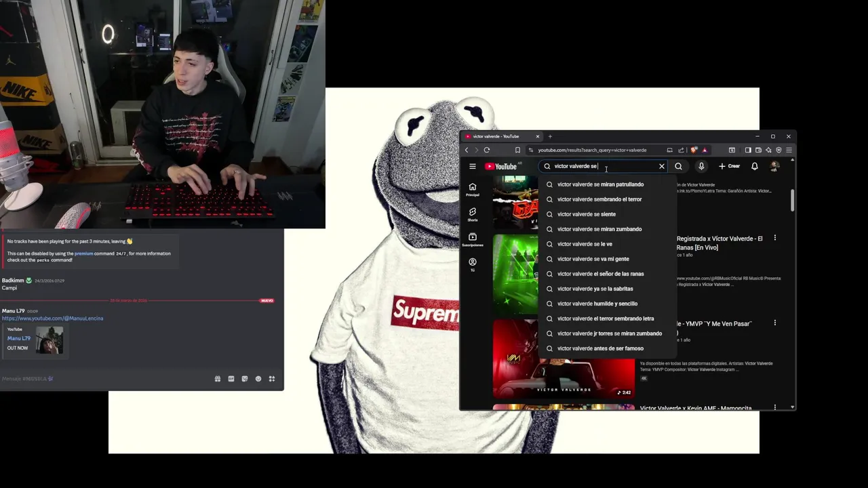Screen dimensions: 868x488
Task: Open the YouTube account avatar menu
Action: click(x=774, y=166)
